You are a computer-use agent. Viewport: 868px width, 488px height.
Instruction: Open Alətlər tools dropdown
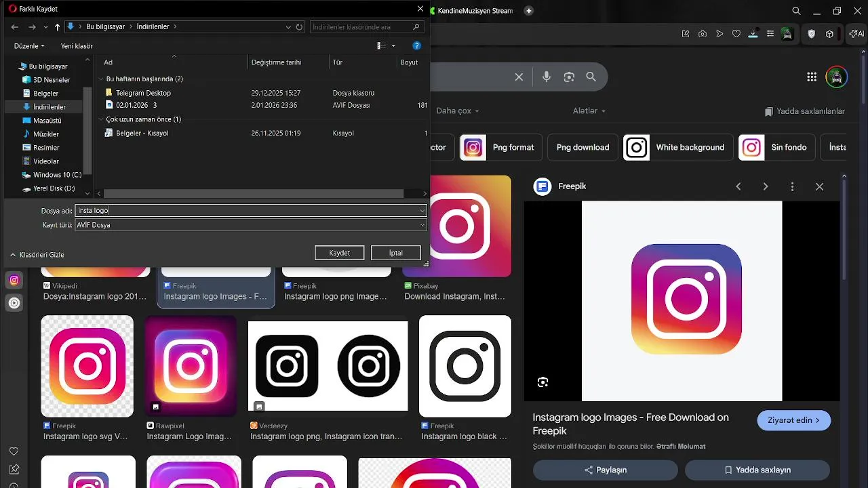point(589,110)
